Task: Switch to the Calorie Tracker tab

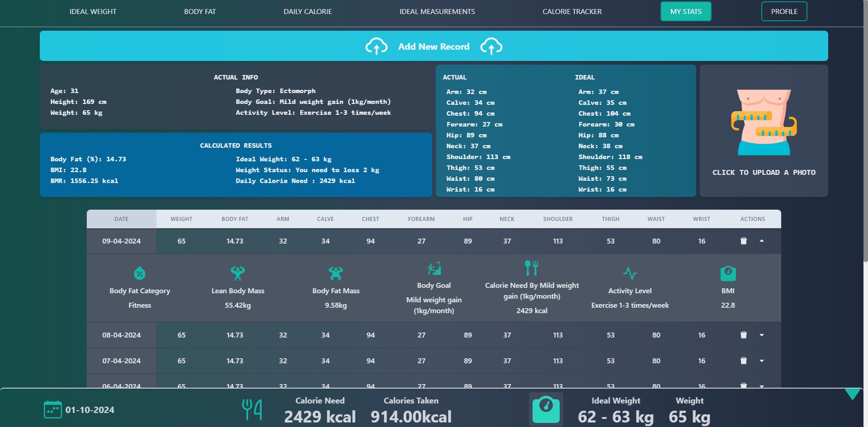Action: coord(572,11)
